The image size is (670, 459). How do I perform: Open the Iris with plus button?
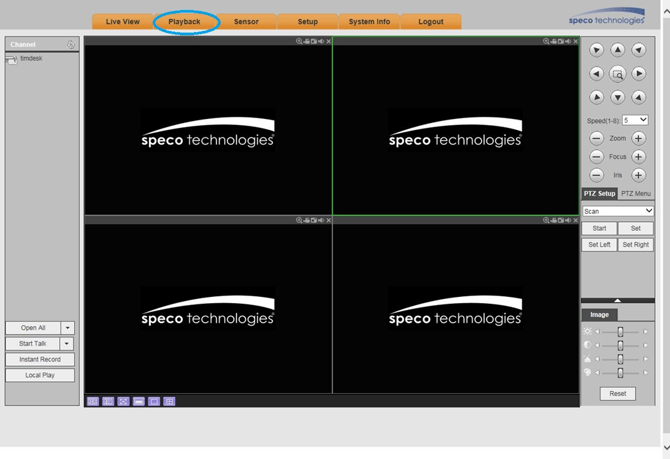click(638, 175)
